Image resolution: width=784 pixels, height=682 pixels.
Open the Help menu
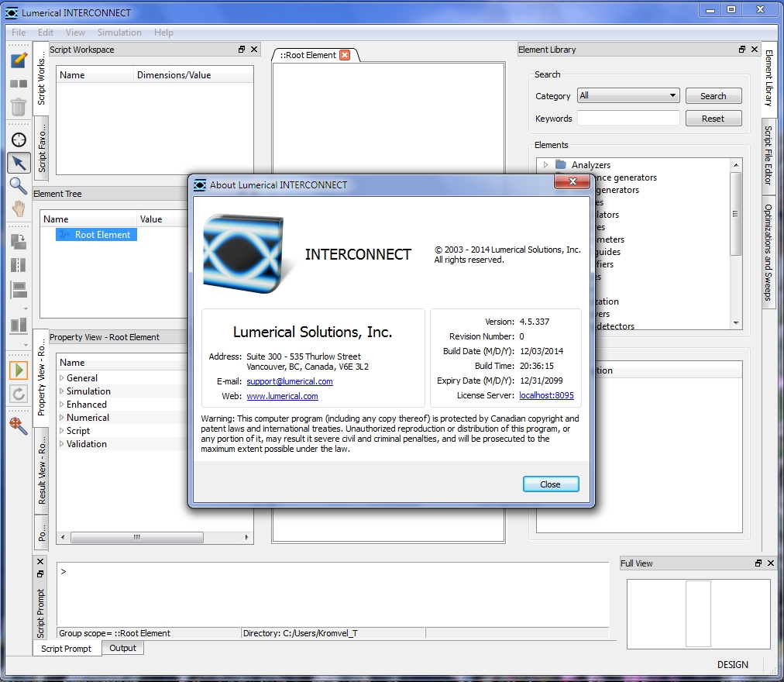click(163, 32)
